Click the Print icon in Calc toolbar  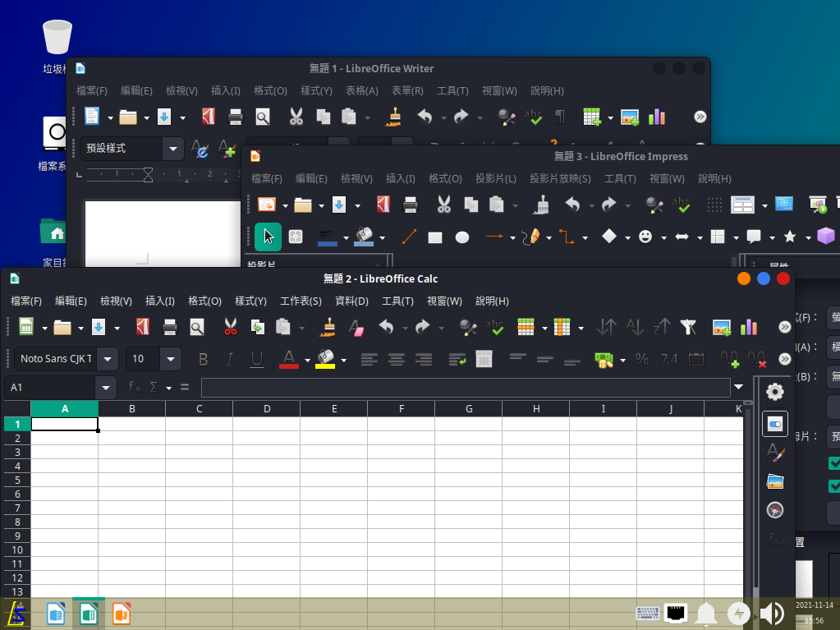[170, 327]
